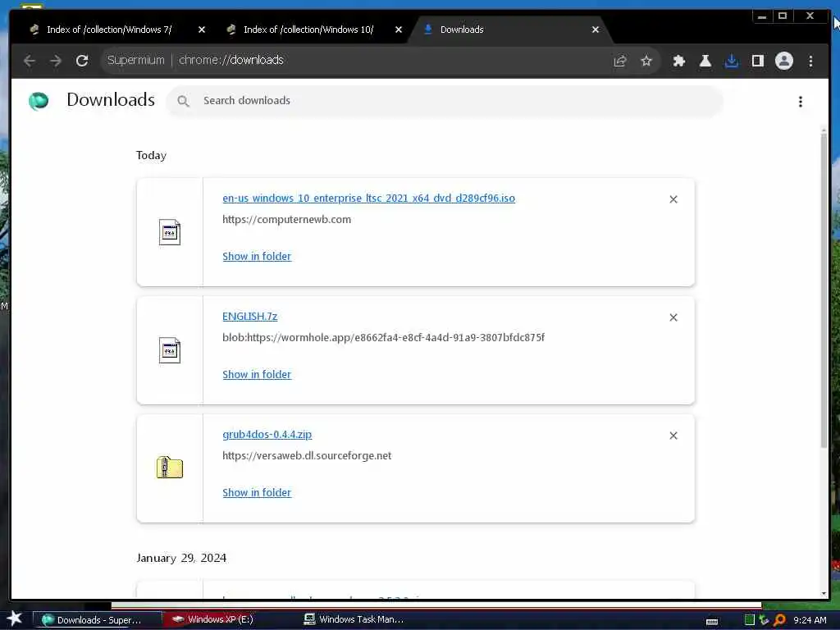Switch to Windows XP (E:) taskbar window
Viewport: 840px width, 630px height.
[220, 619]
